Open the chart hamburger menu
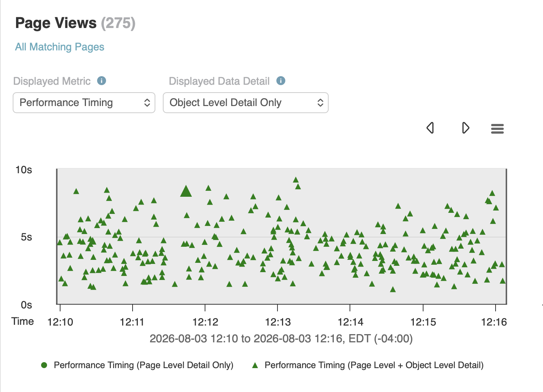This screenshot has height=392, width=543. (497, 129)
